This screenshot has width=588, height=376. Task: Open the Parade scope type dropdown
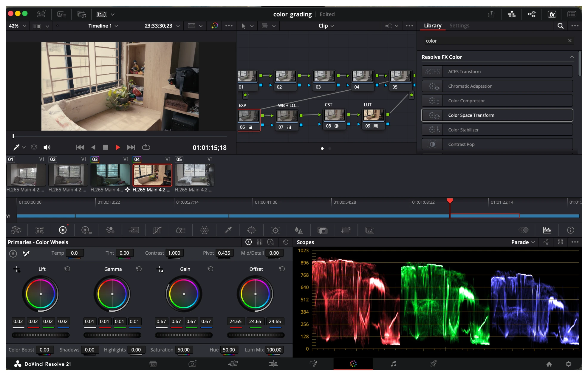click(x=523, y=242)
